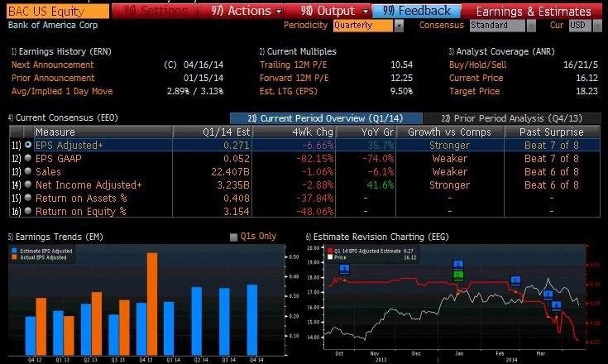This screenshot has height=364, width=608.
Task: Click the Past Surprise column header
Action: (552, 132)
